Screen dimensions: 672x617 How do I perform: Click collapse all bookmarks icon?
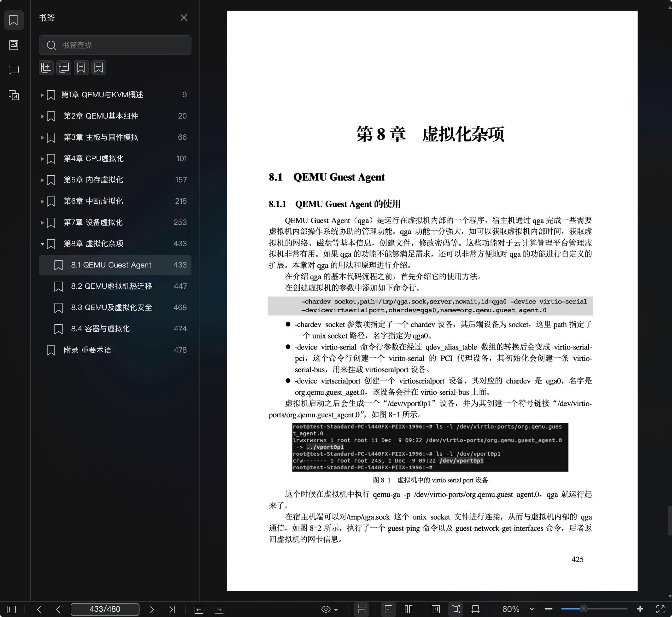pyautogui.click(x=64, y=68)
